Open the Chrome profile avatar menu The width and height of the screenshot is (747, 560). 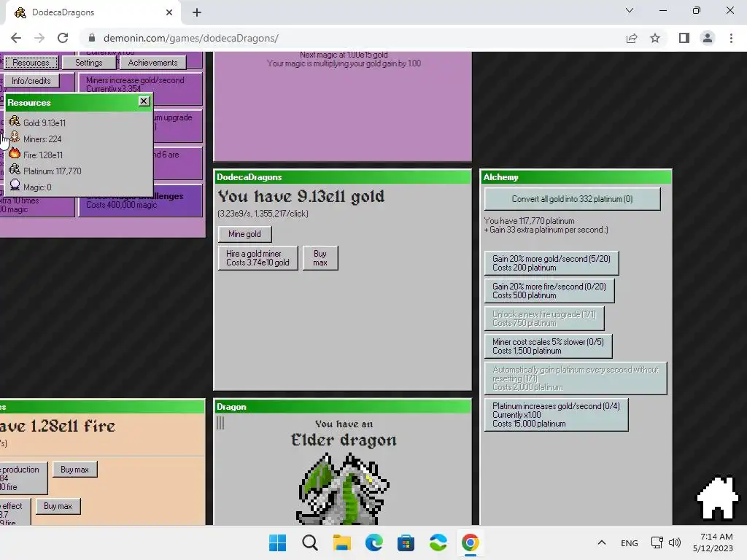708,38
